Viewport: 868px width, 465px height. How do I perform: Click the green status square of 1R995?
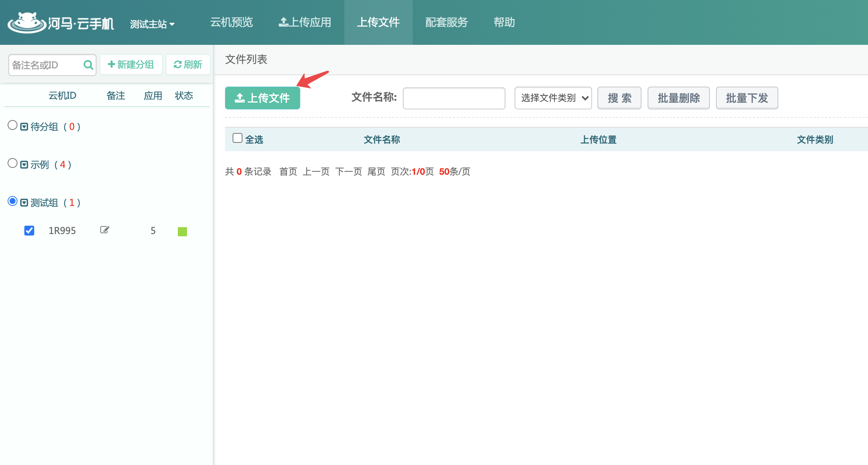coord(182,231)
